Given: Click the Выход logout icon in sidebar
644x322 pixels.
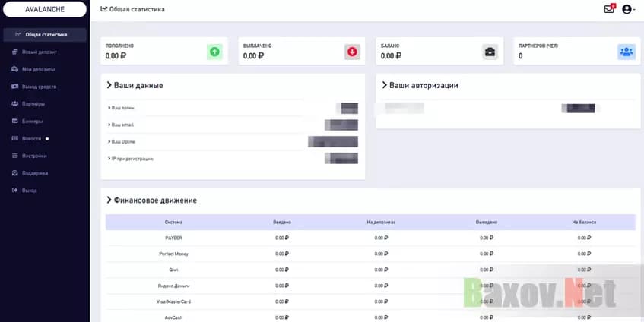Looking at the screenshot, I should (x=15, y=190).
